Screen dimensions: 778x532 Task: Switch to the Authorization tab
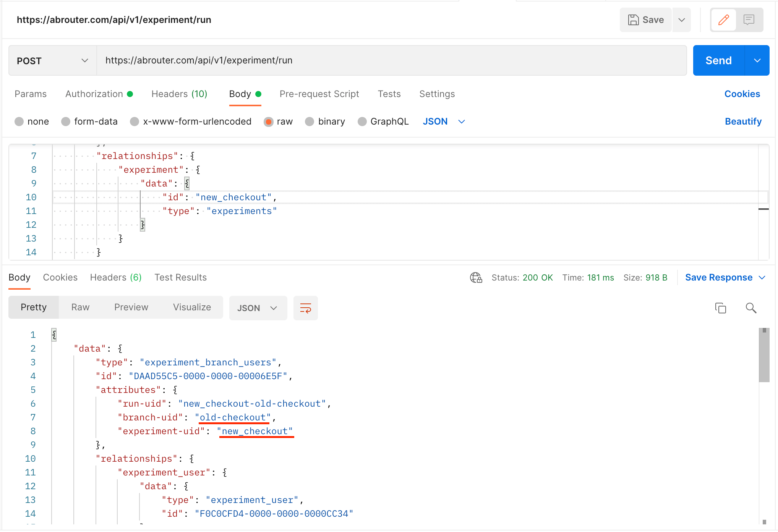click(99, 94)
